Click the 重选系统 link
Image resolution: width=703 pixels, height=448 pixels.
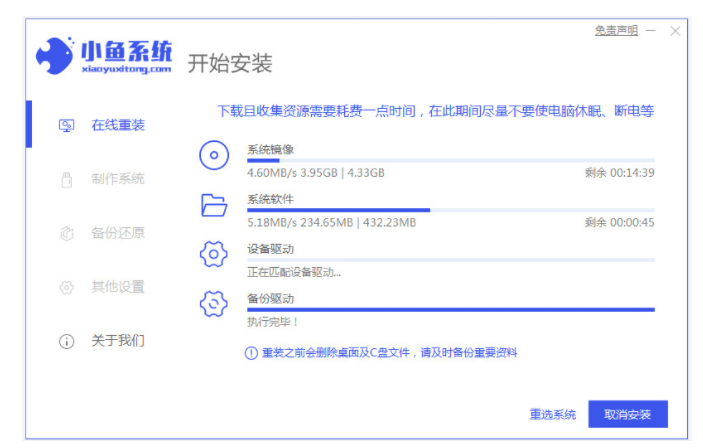[552, 414]
